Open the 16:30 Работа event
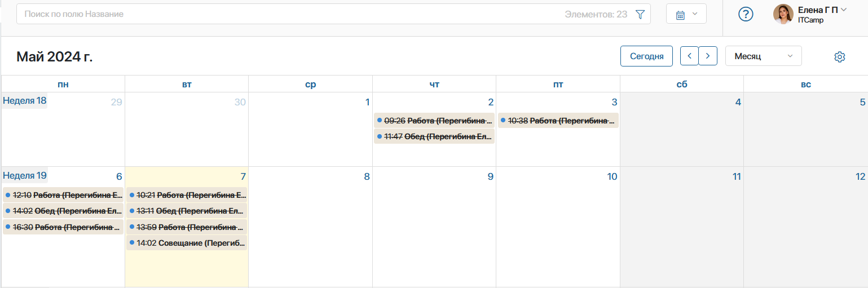 pos(63,227)
